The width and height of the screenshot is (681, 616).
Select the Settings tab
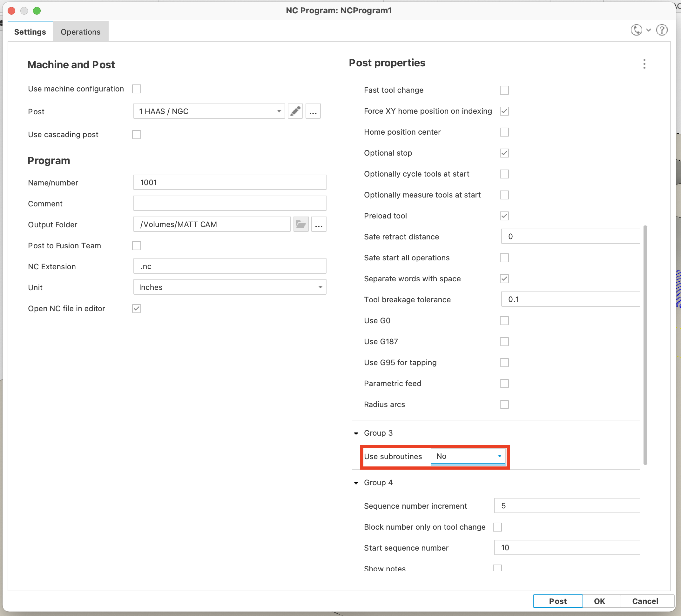(30, 32)
